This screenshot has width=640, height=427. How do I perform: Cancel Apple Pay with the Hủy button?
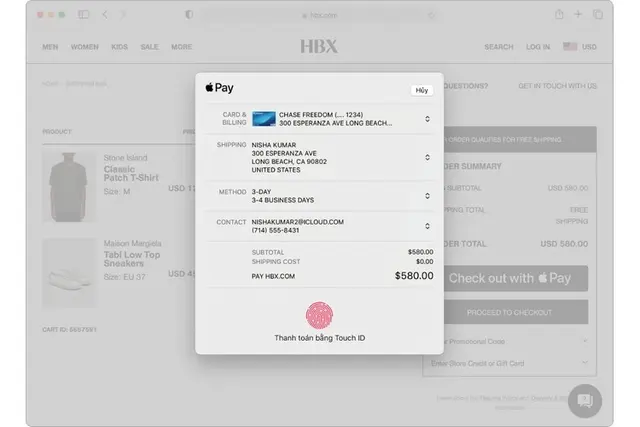422,90
